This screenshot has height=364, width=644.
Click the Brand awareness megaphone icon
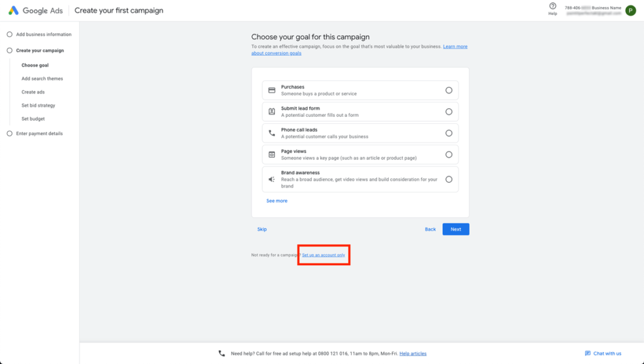[x=272, y=179]
